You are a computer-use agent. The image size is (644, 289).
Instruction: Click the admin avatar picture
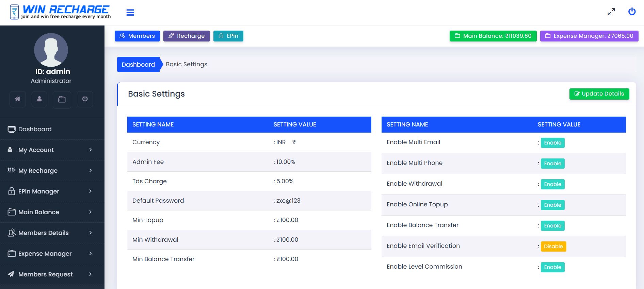click(x=51, y=50)
